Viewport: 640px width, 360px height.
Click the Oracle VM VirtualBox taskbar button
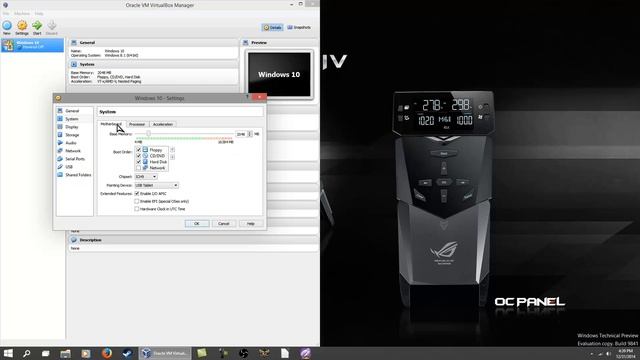pyautogui.click(x=165, y=353)
